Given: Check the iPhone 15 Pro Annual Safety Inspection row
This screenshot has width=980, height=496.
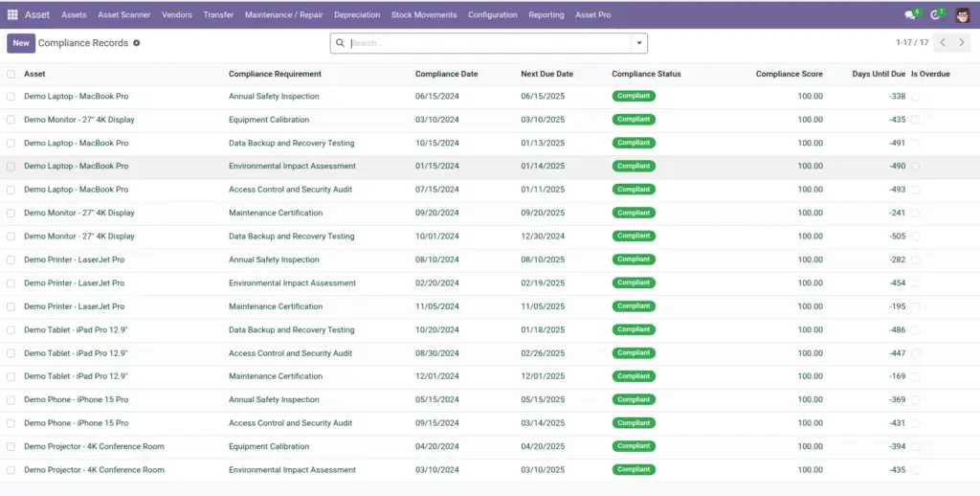Looking at the screenshot, I should 11,399.
